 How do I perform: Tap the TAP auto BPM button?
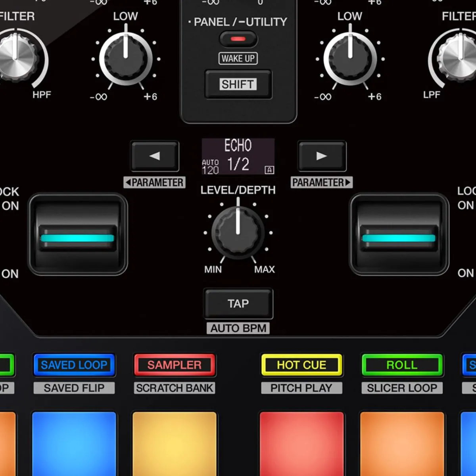pyautogui.click(x=238, y=304)
